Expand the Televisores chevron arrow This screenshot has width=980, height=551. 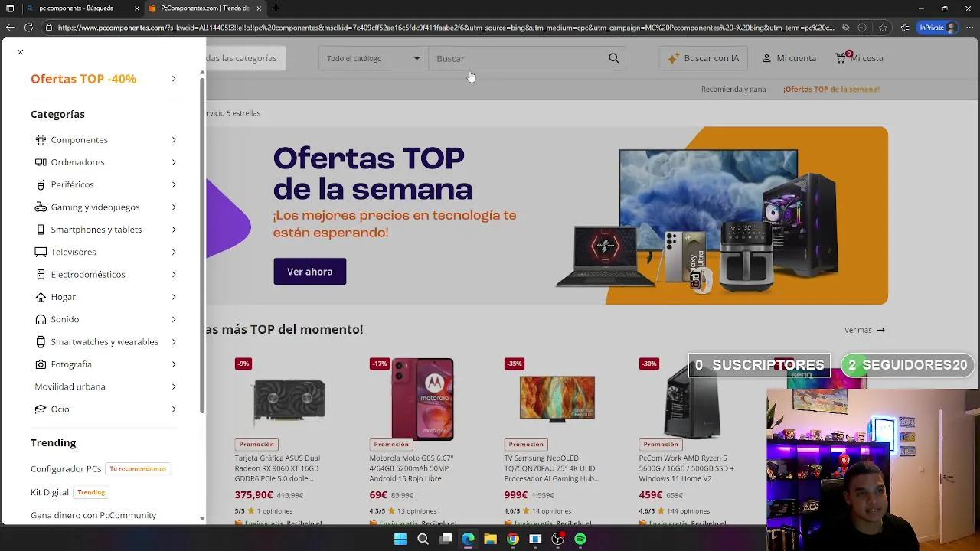[174, 252]
